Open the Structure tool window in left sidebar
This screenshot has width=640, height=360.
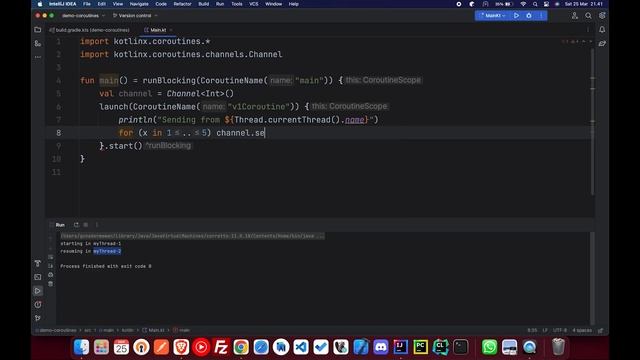[38, 43]
